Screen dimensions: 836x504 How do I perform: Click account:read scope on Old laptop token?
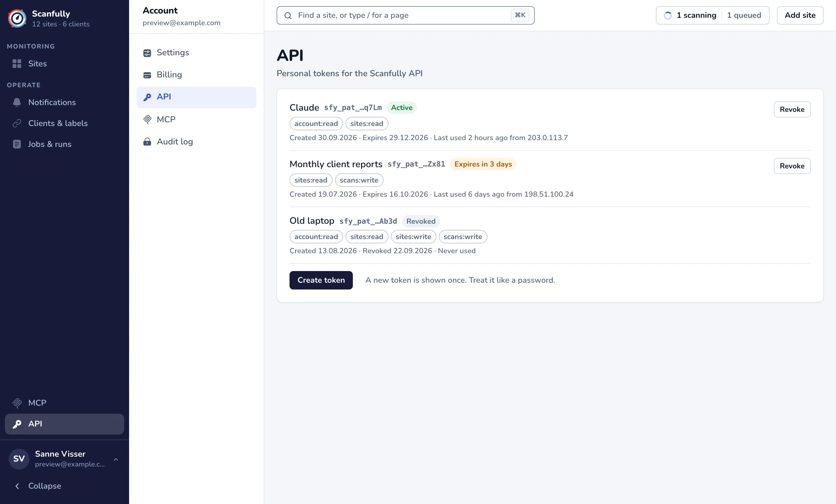pyautogui.click(x=316, y=237)
